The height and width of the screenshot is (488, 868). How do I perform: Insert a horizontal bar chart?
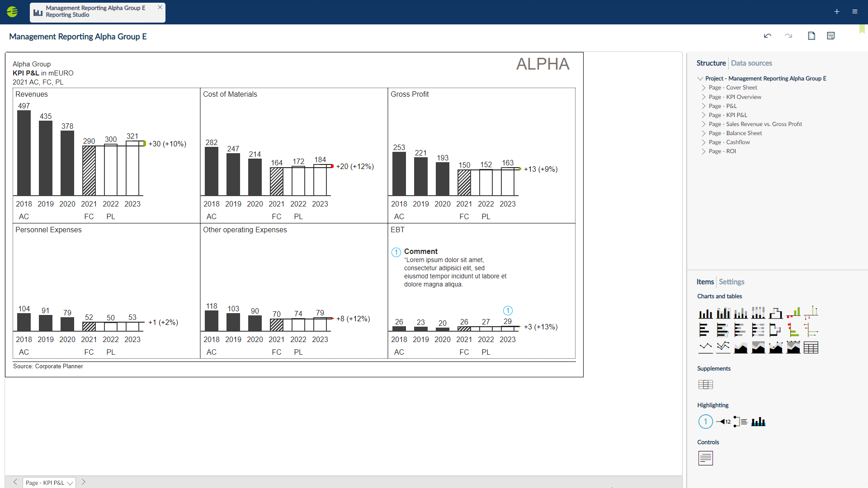[705, 330]
